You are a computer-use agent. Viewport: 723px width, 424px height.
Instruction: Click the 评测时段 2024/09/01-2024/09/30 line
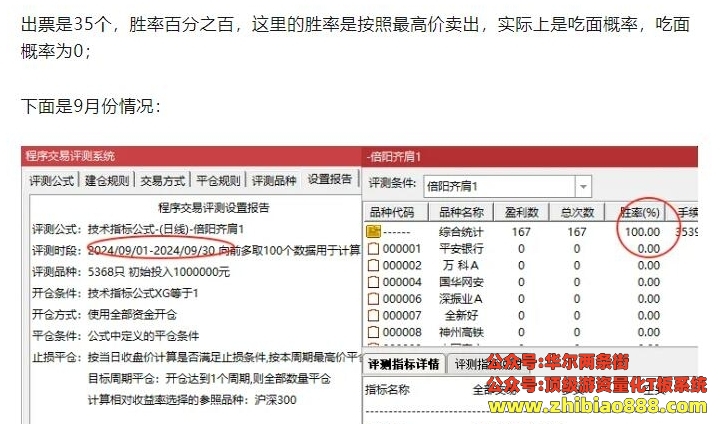tap(196, 250)
